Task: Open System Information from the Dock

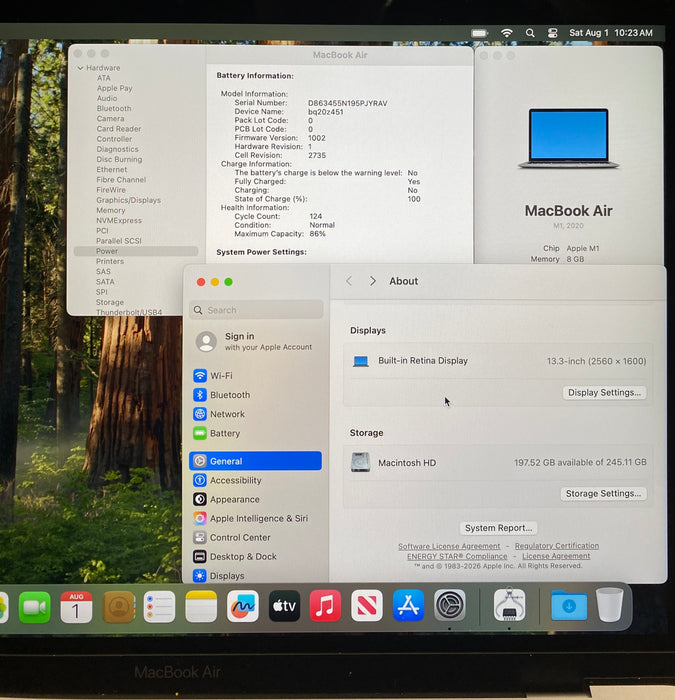Action: (509, 605)
